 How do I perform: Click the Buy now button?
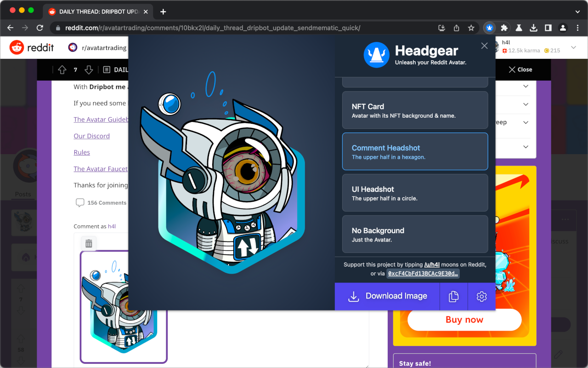click(464, 320)
